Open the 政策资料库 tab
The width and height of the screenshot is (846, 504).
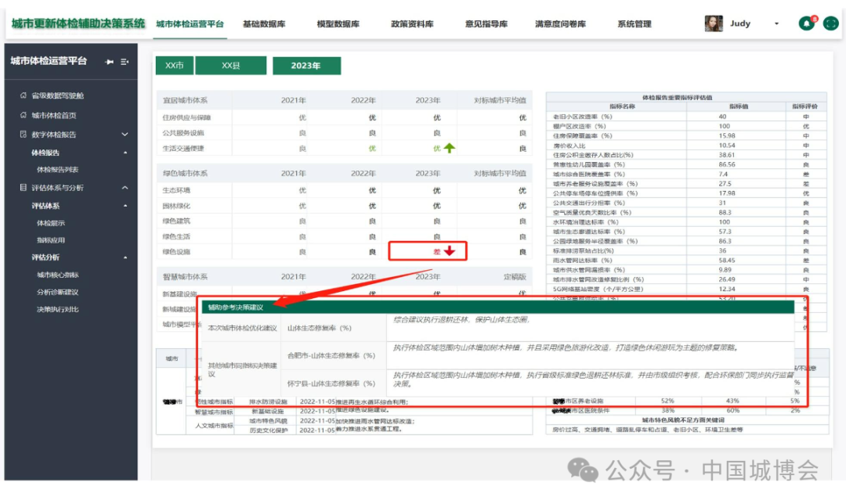(412, 24)
